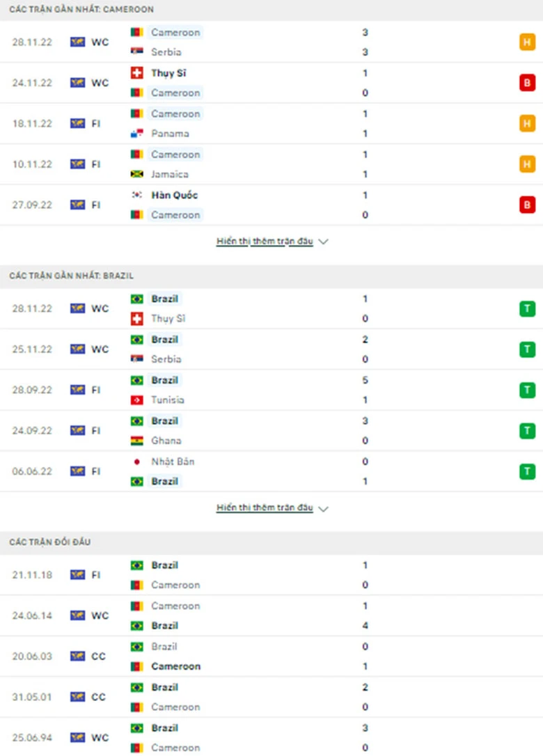Click chevron arrow beside Brazil's show-more link

323,509
